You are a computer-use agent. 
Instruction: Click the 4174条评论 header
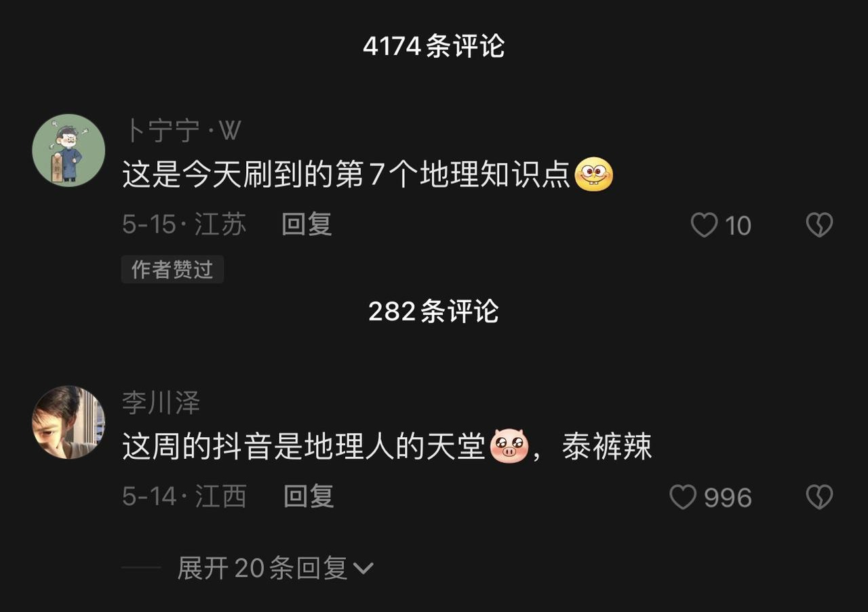pyautogui.click(x=434, y=46)
